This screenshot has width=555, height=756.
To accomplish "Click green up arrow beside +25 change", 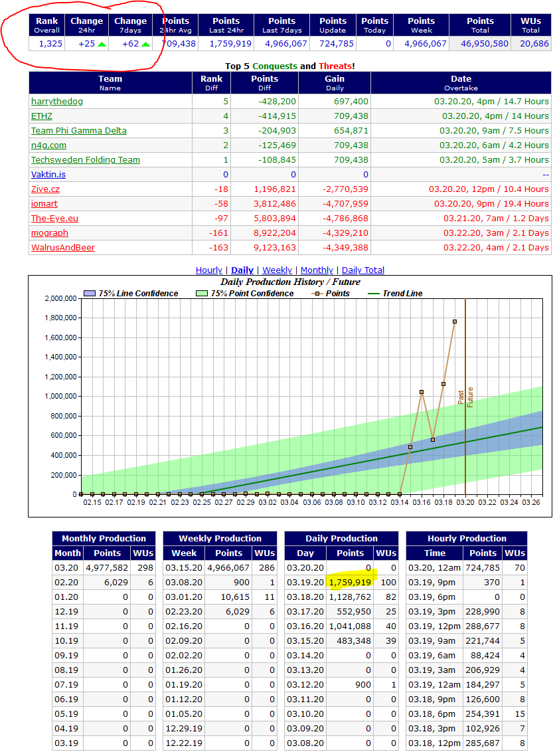I will click(x=102, y=44).
